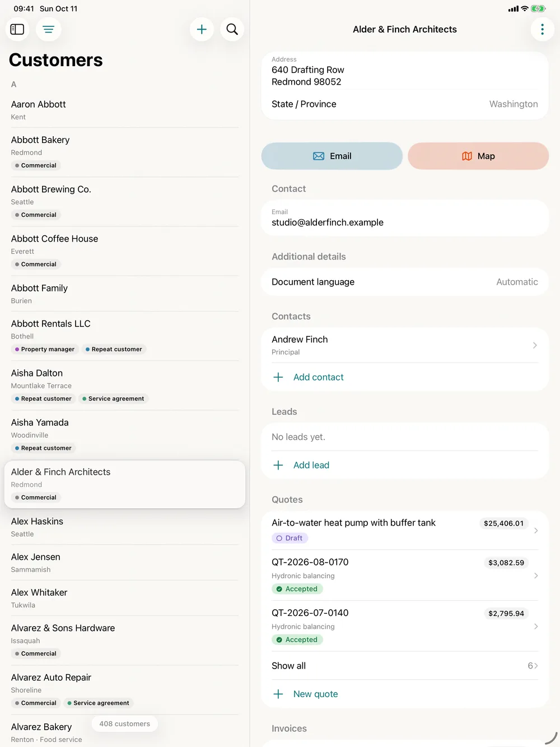Screen dimensions: 560x747
Task: Select Alvarez & Sons Hardware customer
Action: (125, 641)
